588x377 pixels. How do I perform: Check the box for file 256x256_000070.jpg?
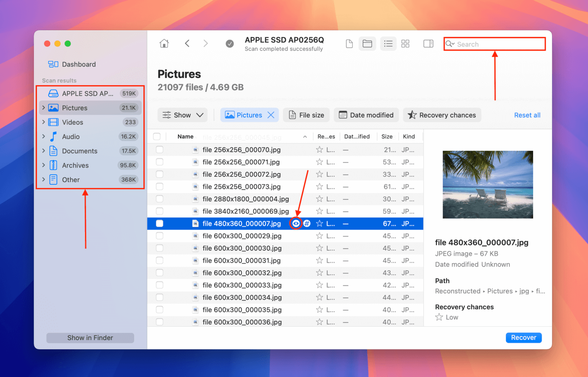160,150
